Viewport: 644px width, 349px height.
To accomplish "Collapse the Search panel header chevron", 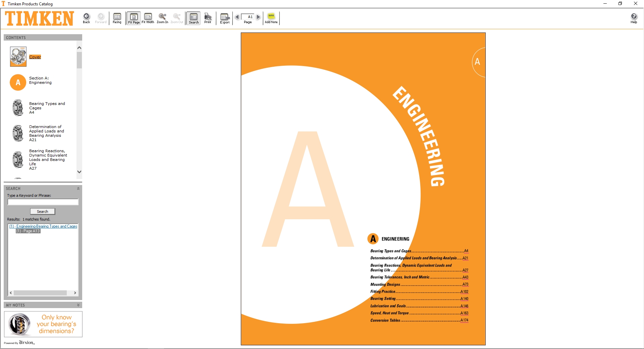I will (78, 188).
